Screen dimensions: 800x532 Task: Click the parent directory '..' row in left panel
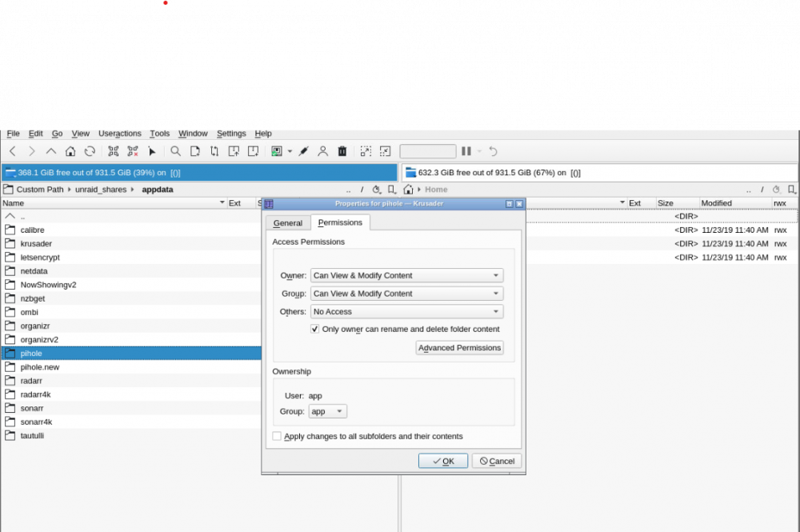[130, 216]
